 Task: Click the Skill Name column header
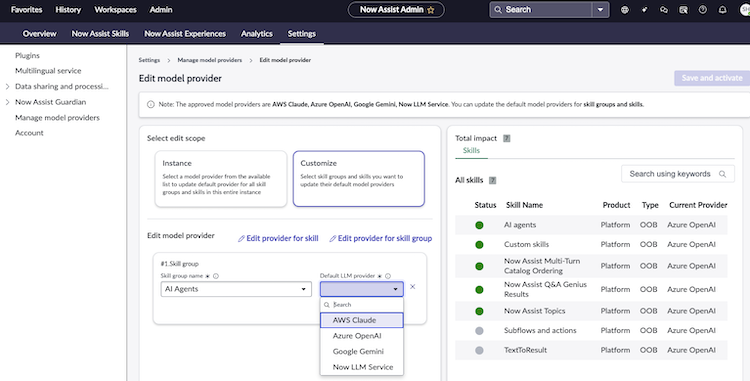(524, 205)
